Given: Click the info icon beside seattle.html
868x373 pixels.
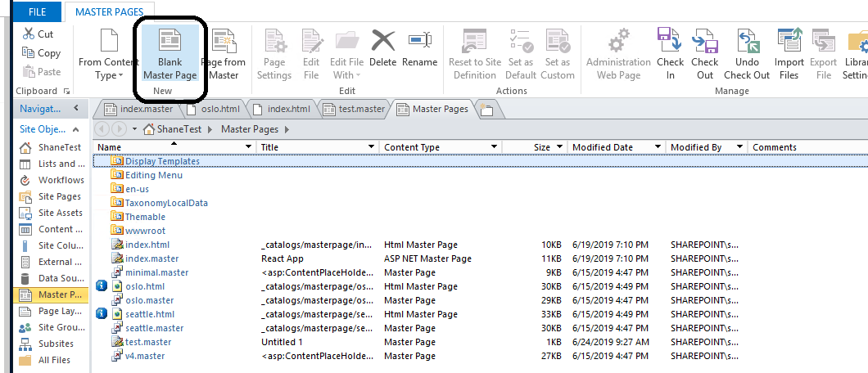Looking at the screenshot, I should pyautogui.click(x=101, y=314).
